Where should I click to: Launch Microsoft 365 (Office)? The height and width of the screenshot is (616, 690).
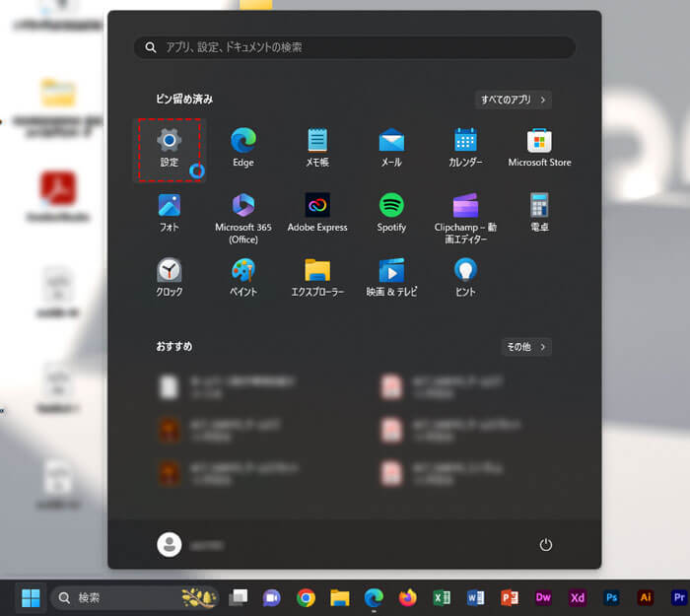(243, 218)
